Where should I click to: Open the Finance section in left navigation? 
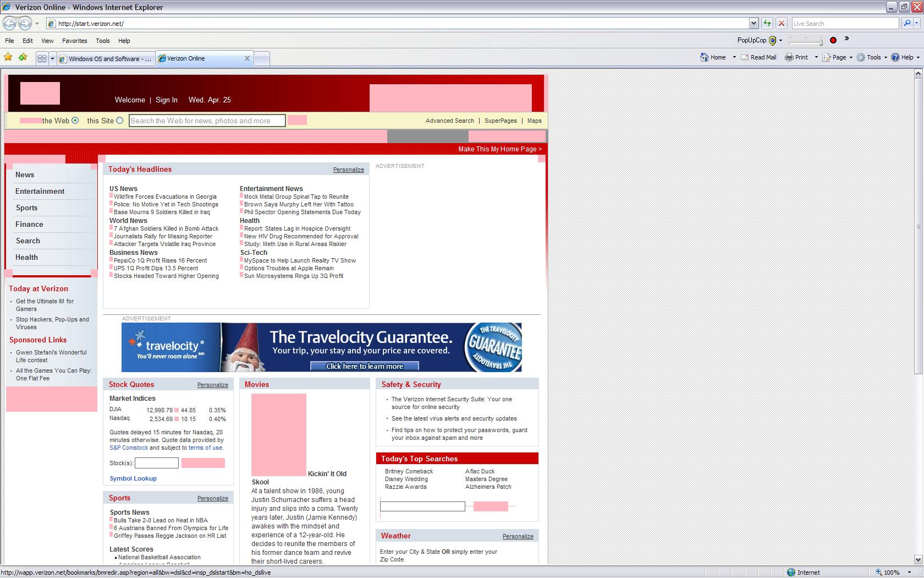pos(29,224)
